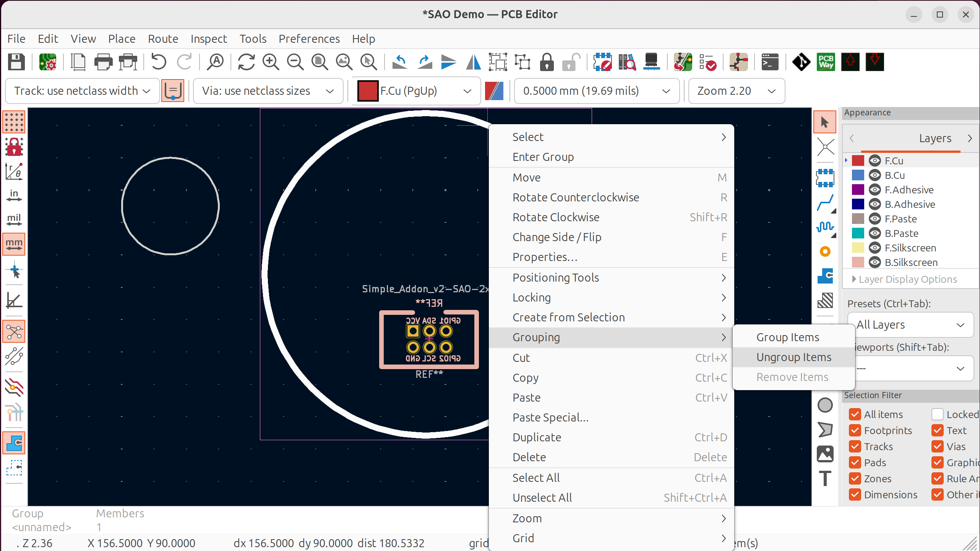Open active layer F.Cu dropdown
The image size is (980, 551).
click(416, 91)
